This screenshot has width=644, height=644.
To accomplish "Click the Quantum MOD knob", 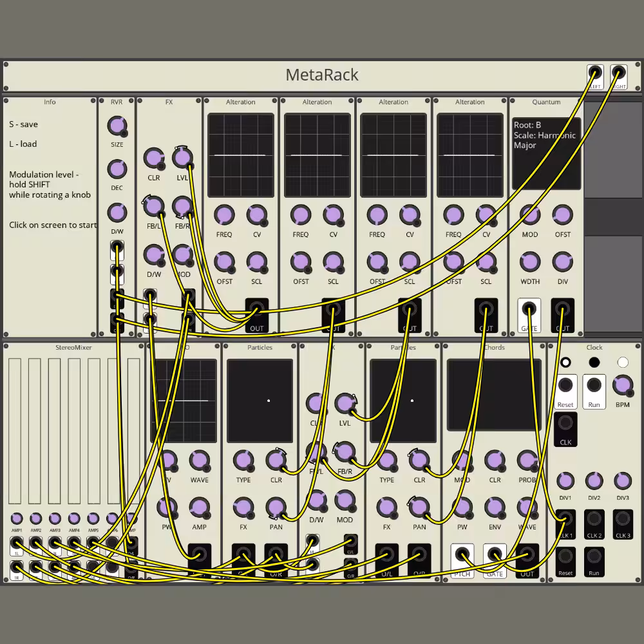I will click(530, 215).
